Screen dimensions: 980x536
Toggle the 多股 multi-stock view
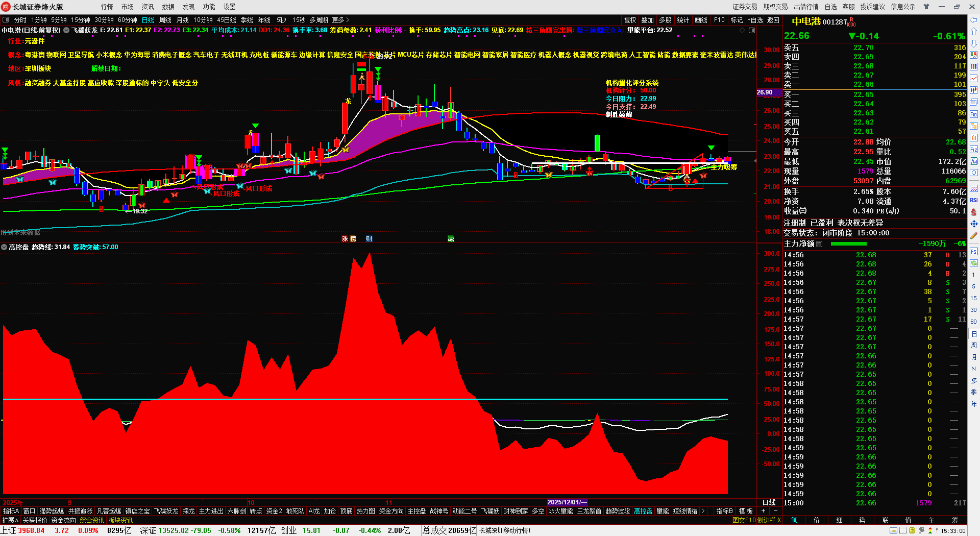click(665, 20)
